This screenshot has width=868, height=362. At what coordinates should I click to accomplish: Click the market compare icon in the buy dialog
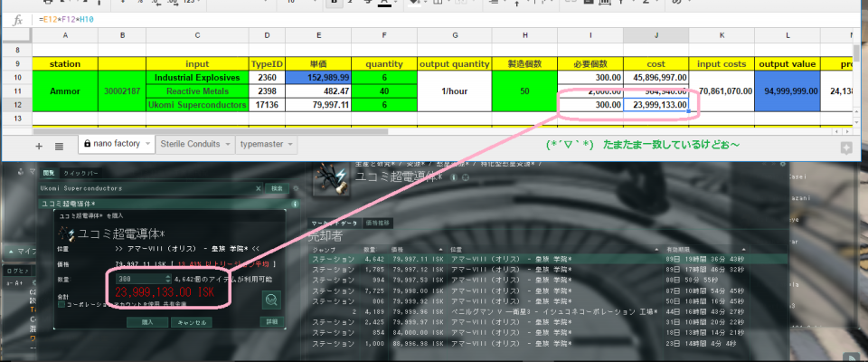271,300
